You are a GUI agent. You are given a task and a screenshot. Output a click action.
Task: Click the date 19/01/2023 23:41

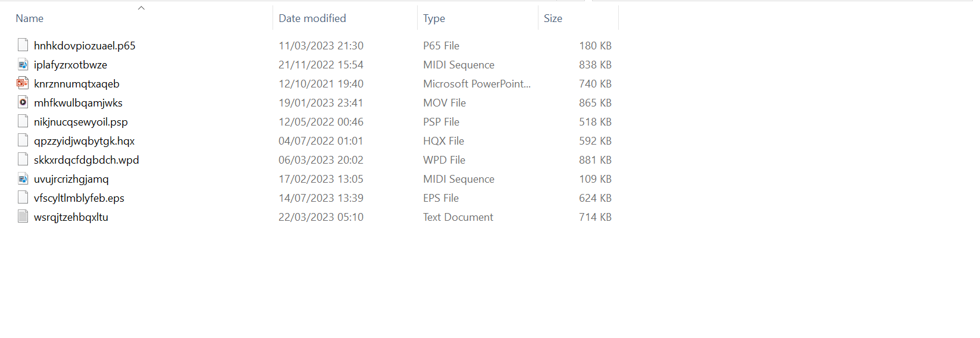(321, 103)
